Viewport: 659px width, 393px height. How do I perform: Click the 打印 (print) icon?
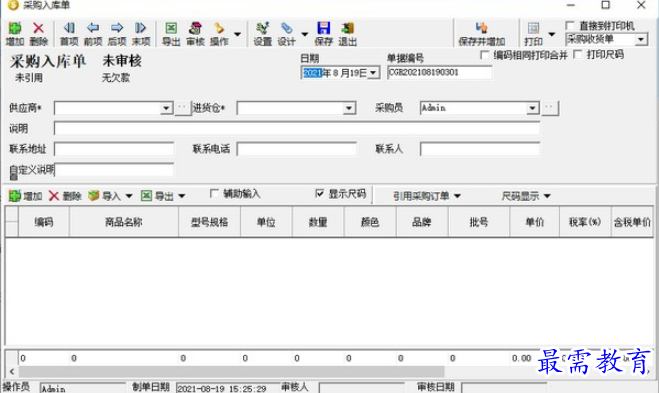click(533, 34)
